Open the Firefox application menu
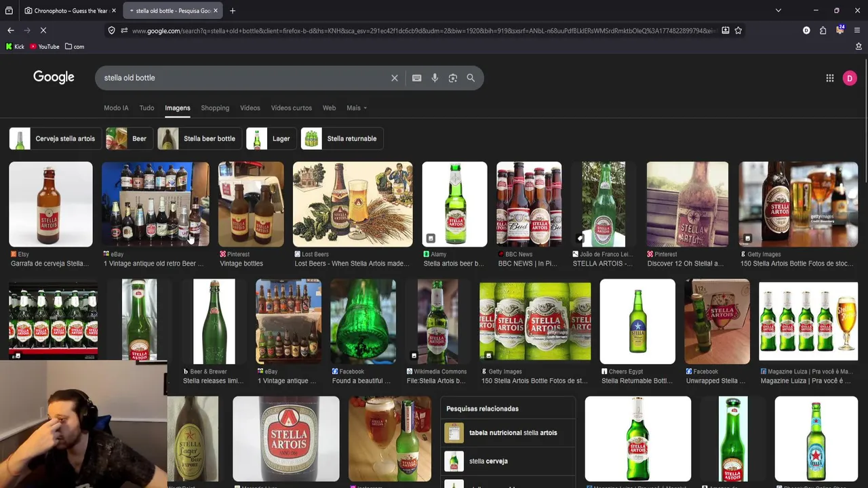This screenshot has width=868, height=488. tap(857, 30)
